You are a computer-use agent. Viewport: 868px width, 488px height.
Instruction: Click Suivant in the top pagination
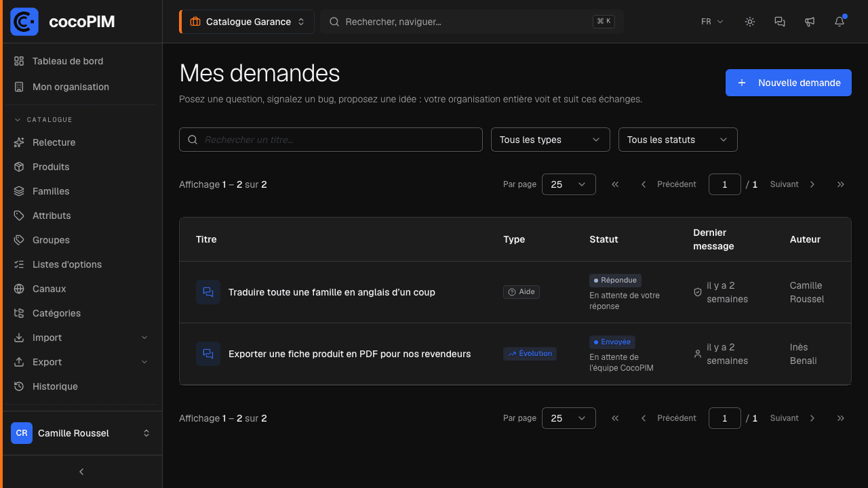click(793, 184)
